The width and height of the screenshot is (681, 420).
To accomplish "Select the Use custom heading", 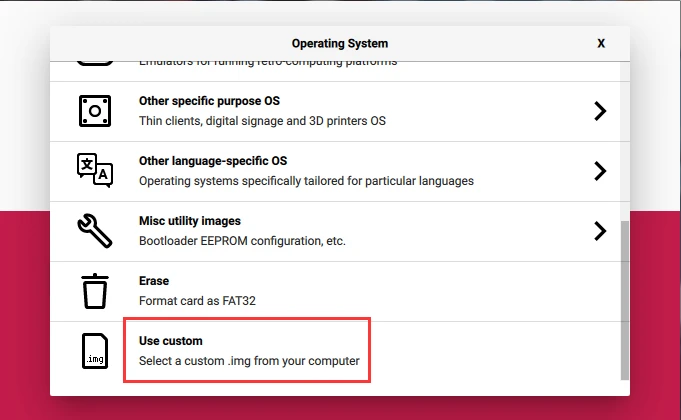I will pyautogui.click(x=171, y=341).
